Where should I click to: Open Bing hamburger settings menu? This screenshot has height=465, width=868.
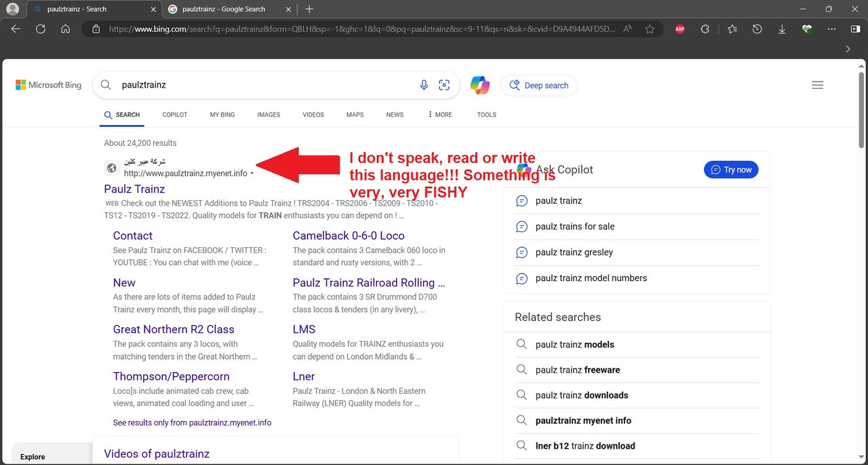[x=817, y=85]
